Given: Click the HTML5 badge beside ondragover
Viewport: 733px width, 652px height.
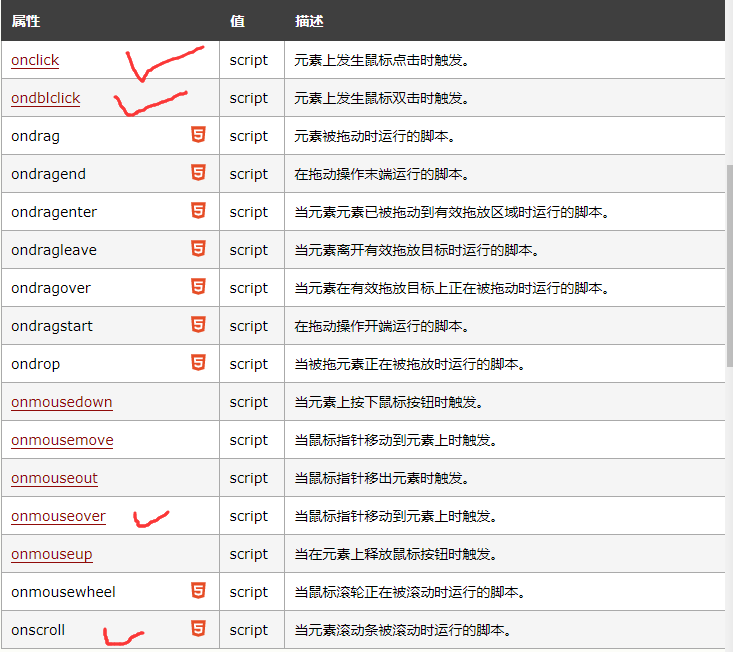Looking at the screenshot, I should (x=198, y=287).
